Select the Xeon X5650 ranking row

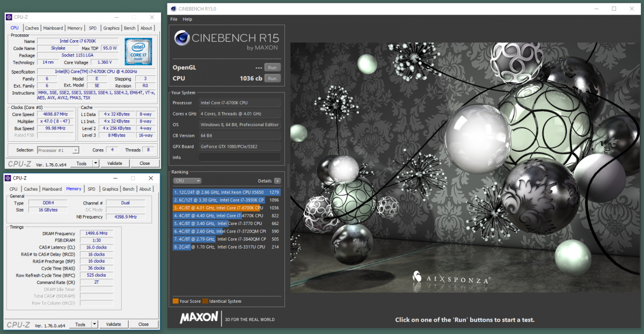(x=226, y=192)
